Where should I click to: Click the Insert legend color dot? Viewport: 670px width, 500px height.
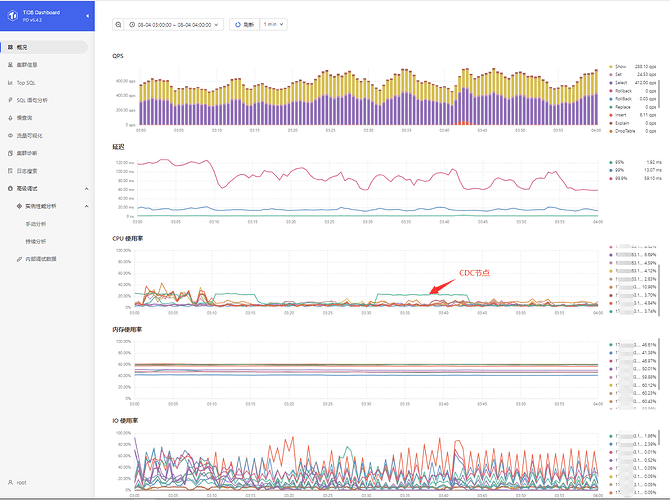pyautogui.click(x=611, y=115)
